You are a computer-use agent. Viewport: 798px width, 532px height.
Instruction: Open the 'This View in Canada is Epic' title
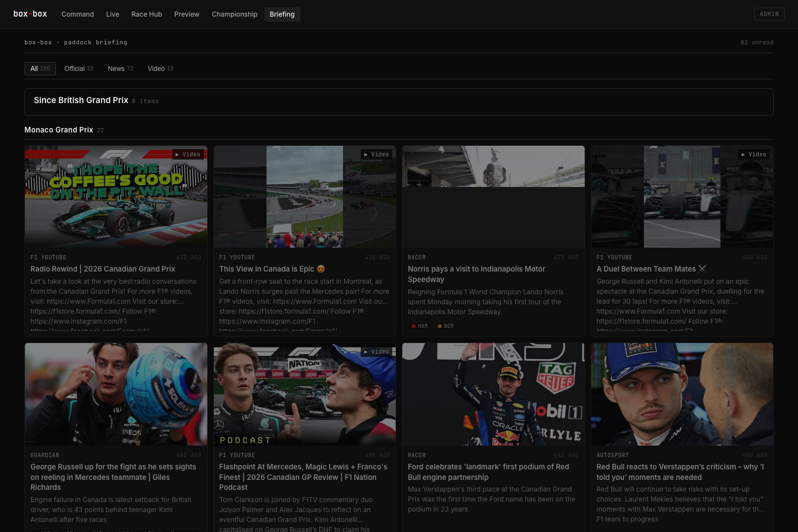coord(272,269)
